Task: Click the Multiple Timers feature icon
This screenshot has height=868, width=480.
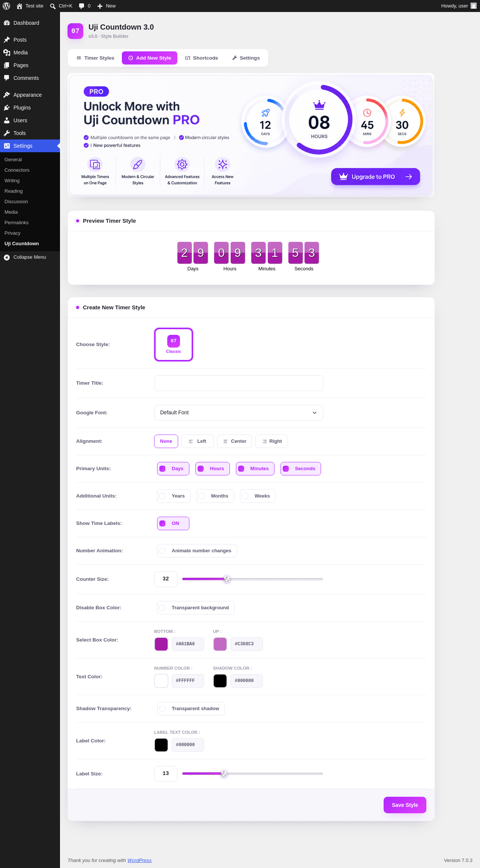Action: (x=95, y=164)
